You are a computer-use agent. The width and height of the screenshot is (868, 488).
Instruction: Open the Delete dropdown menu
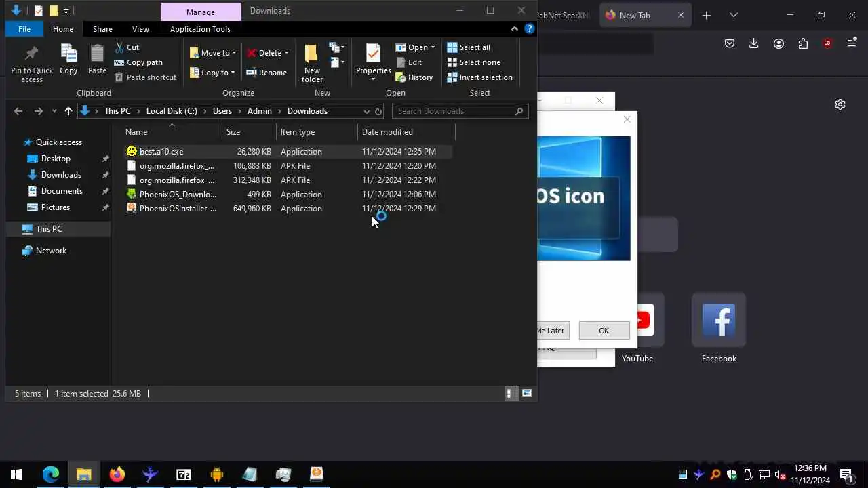pyautogui.click(x=286, y=53)
